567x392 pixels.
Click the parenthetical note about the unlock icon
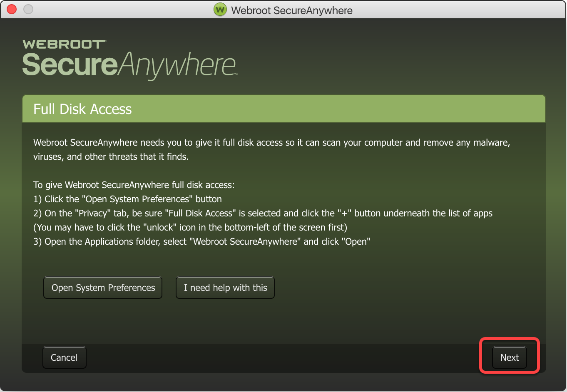[190, 228]
